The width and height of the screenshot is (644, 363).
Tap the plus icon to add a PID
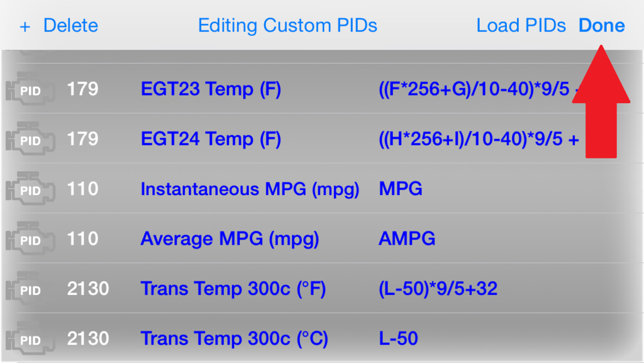coord(25,26)
